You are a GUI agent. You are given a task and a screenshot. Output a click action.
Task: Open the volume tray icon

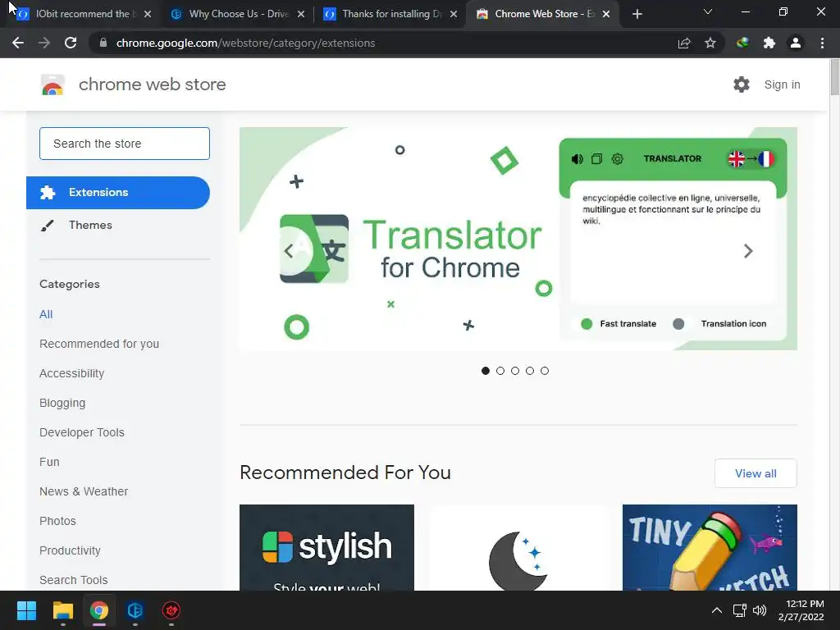760,610
